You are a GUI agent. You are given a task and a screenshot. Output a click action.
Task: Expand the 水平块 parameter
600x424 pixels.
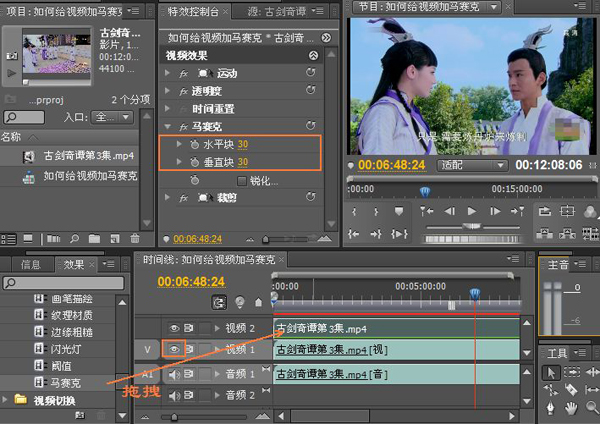tap(179, 144)
